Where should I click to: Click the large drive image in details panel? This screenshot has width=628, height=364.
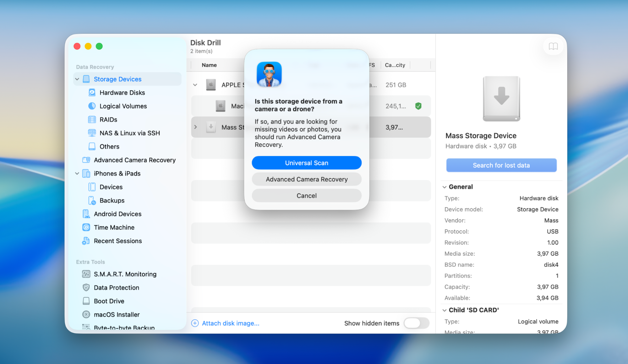501,99
